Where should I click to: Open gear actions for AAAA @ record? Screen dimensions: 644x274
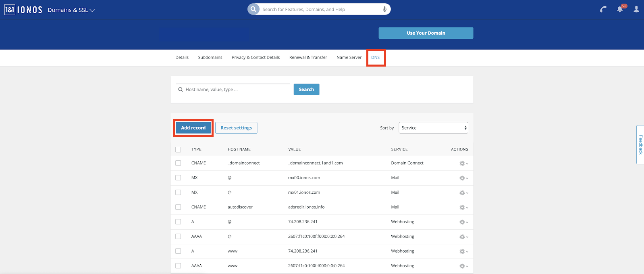(x=464, y=237)
